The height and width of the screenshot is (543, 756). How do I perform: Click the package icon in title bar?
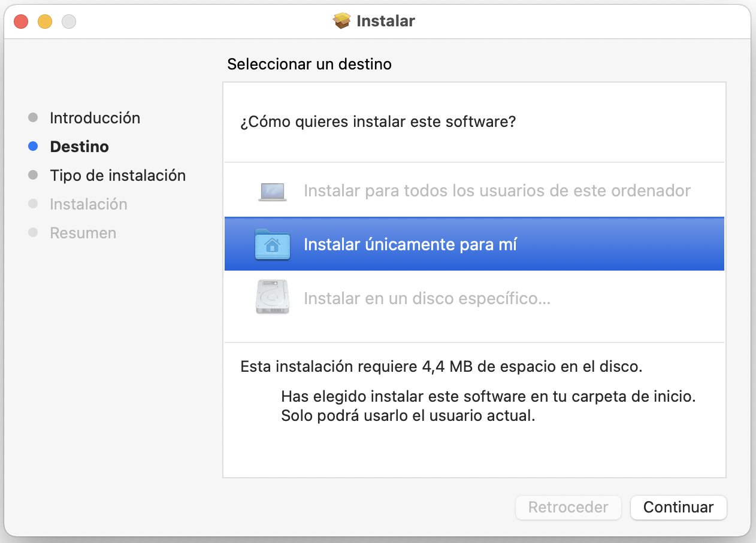pos(341,21)
